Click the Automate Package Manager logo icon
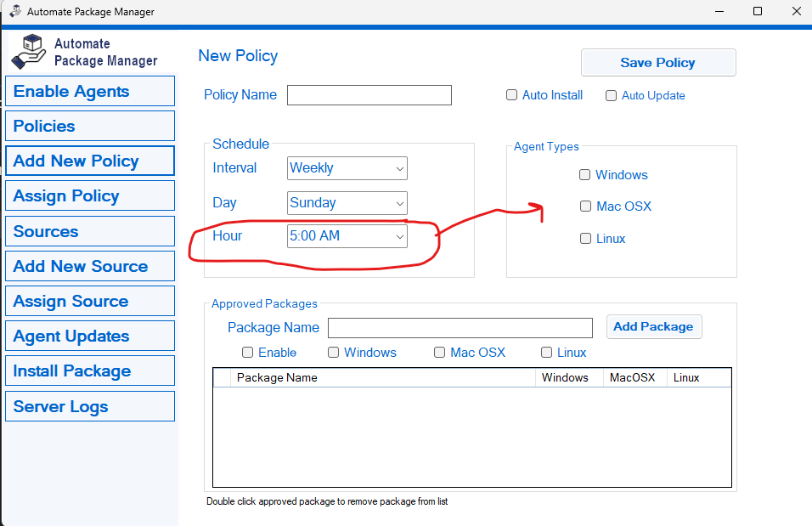 pos(28,51)
